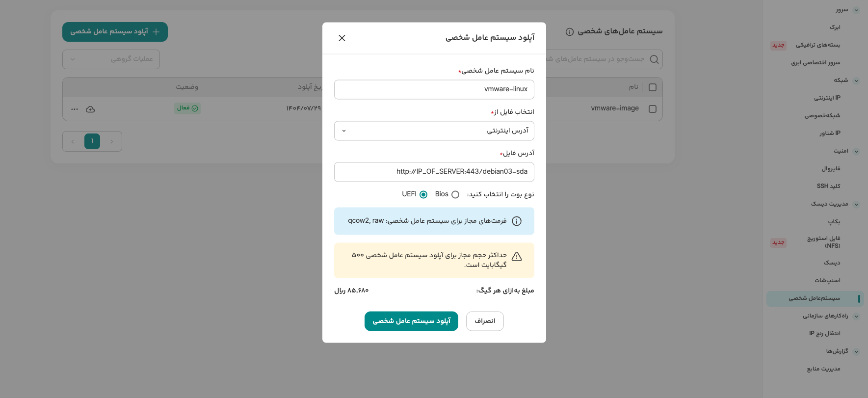The image size is (868, 398).
Task: Collapse the 'شبکه' sidebar section
Action: [856, 80]
